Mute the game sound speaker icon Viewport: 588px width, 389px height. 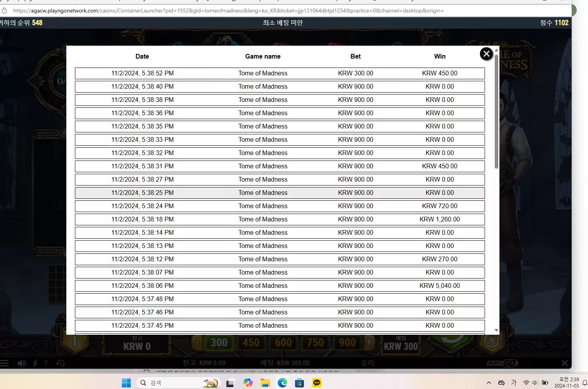[x=22, y=363]
